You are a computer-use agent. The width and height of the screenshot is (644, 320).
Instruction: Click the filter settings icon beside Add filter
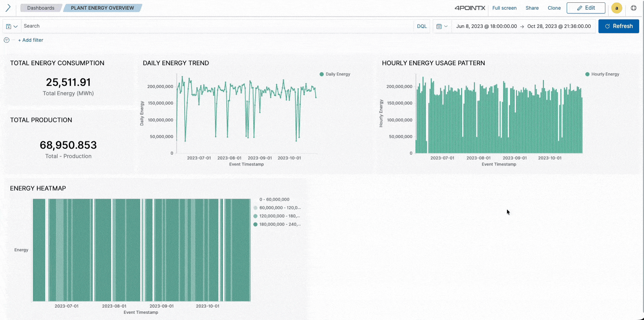click(6, 40)
